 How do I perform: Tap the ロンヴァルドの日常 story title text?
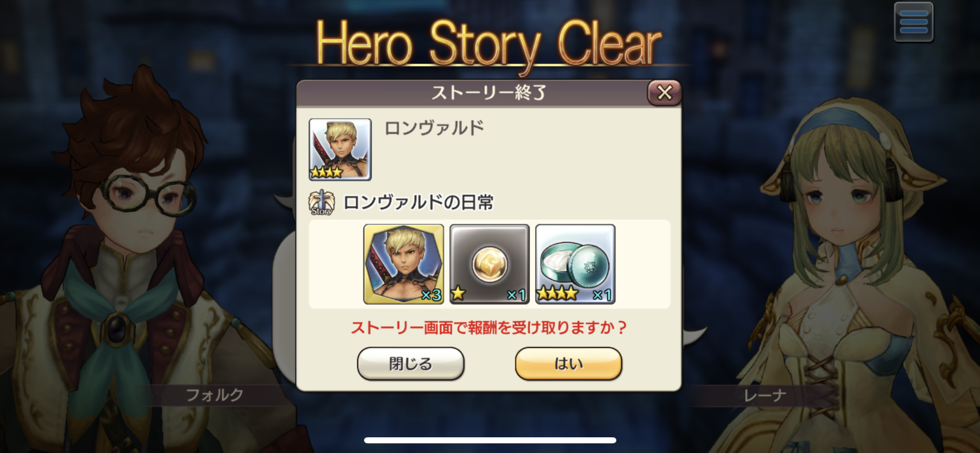click(x=418, y=203)
